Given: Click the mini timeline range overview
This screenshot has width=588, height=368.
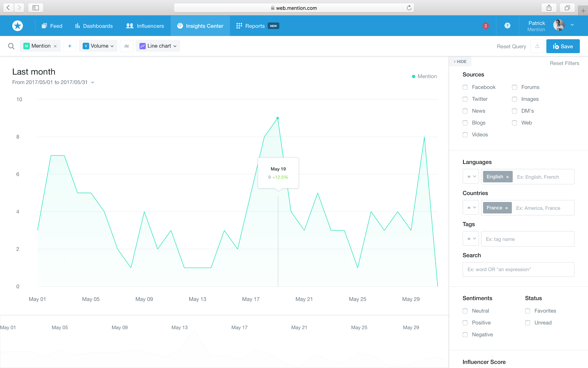Looking at the screenshot, I should pos(224,342).
